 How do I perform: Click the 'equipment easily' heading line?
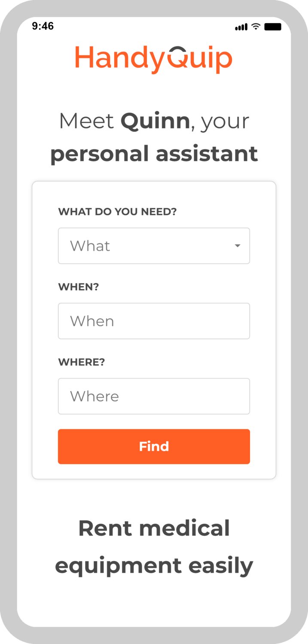pos(154,566)
